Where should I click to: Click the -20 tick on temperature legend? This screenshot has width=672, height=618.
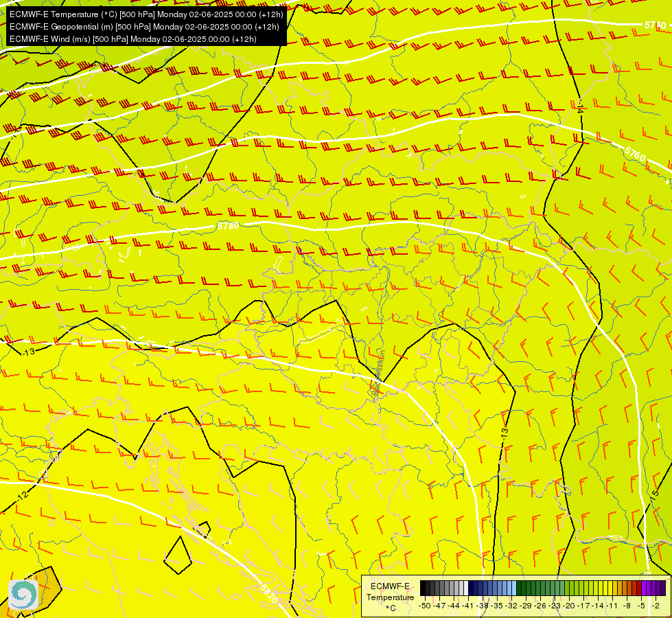[x=569, y=606]
